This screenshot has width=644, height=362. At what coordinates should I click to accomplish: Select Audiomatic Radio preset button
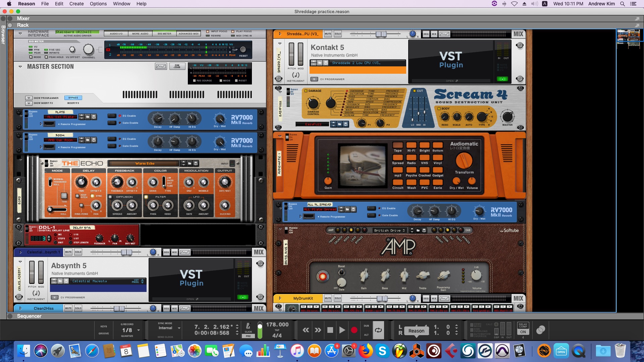pos(411,157)
